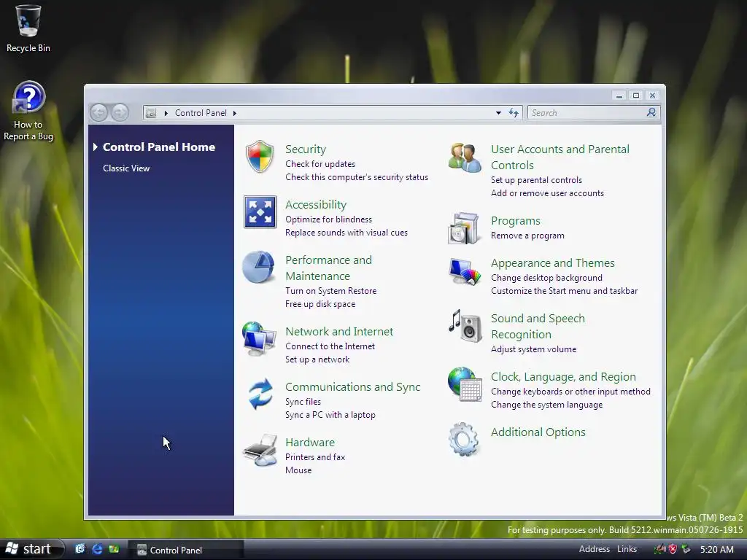
Task: Click the Mouse link under Hardware
Action: (298, 470)
